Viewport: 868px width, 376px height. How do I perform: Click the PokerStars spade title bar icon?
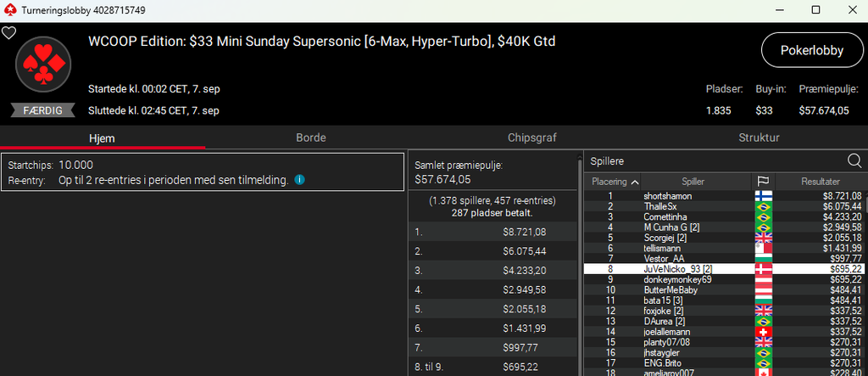click(10, 10)
